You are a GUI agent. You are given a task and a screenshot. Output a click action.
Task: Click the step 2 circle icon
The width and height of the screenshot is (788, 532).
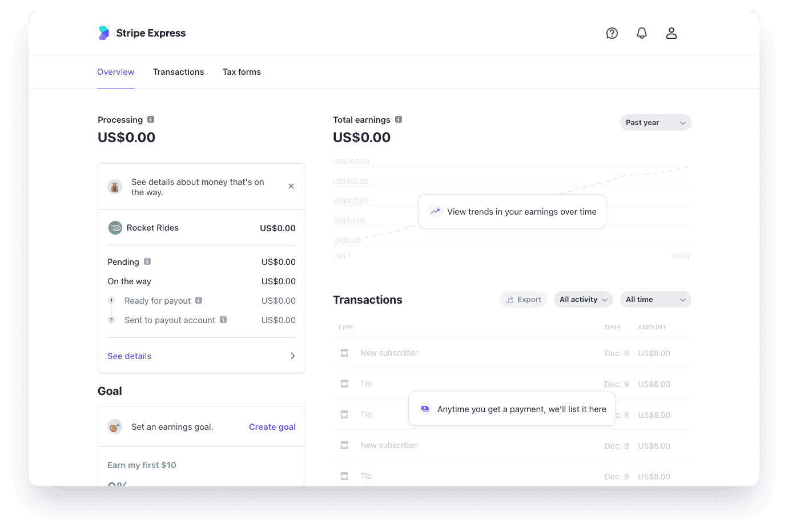[111, 320]
